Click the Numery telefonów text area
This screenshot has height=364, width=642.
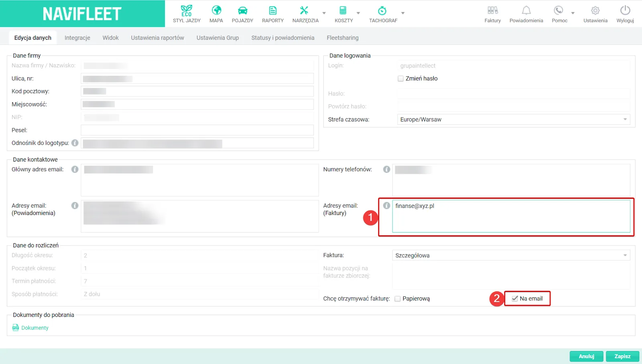click(x=511, y=180)
